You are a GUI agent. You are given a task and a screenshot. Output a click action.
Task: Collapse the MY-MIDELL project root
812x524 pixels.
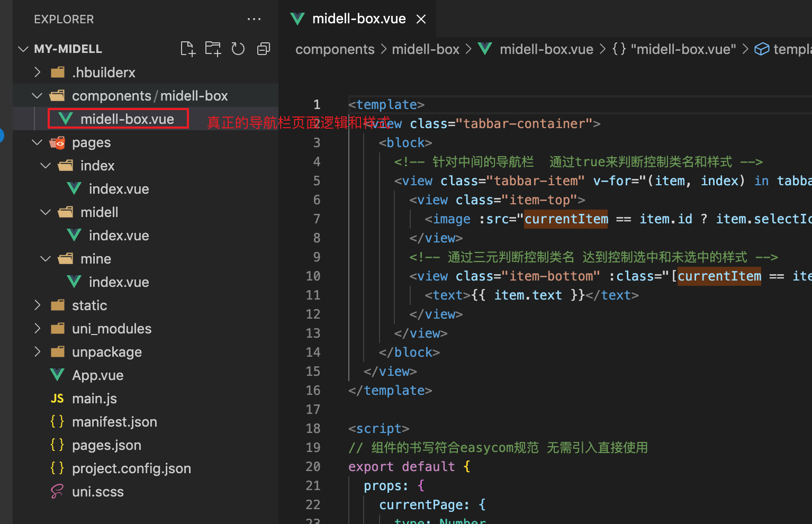[23, 49]
